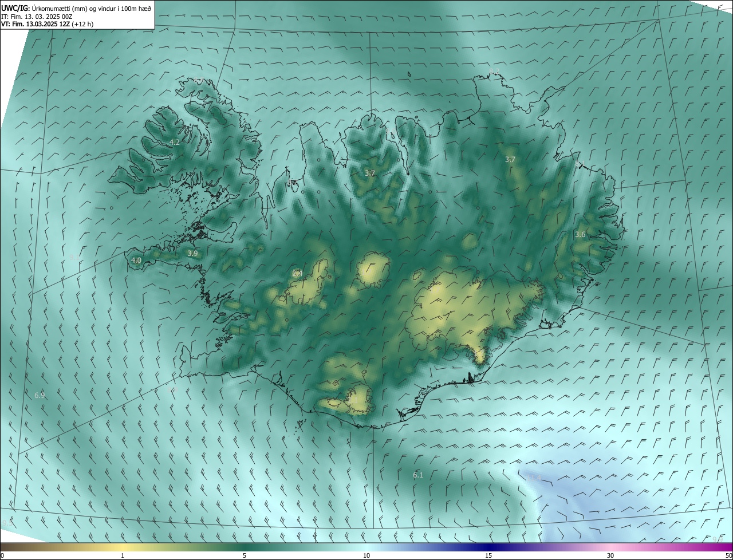Image resolution: width=733 pixels, height=560 pixels.
Task: Click the "UWC/IG:" heading in the info box
Action: click(x=15, y=7)
